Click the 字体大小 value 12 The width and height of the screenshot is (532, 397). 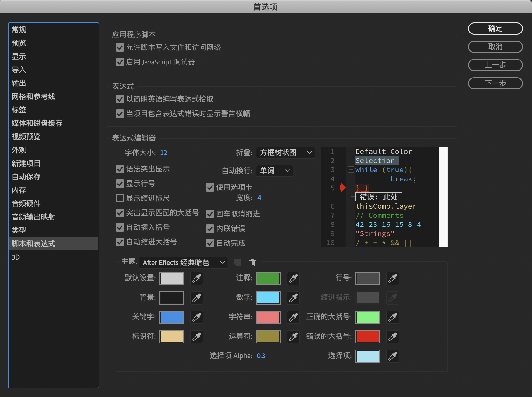[164, 153]
